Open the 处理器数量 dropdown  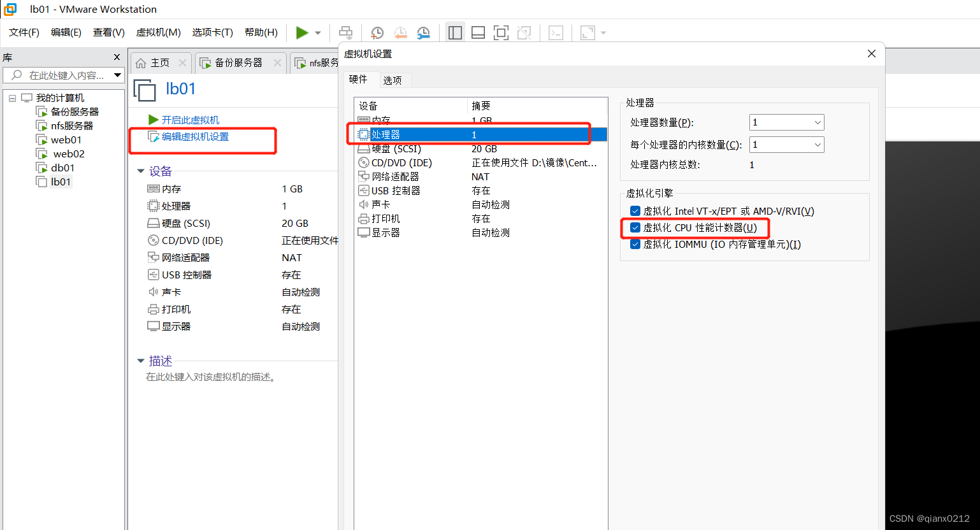tap(786, 122)
